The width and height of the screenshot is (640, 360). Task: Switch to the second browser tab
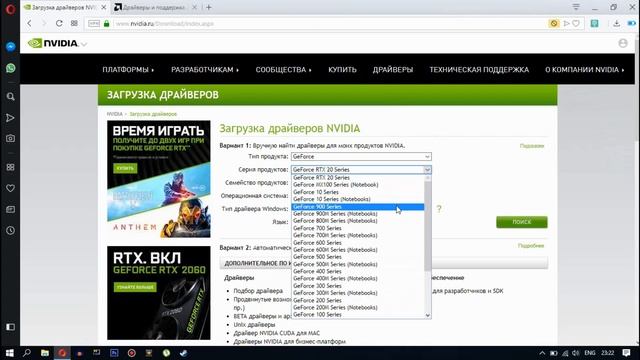click(x=153, y=7)
